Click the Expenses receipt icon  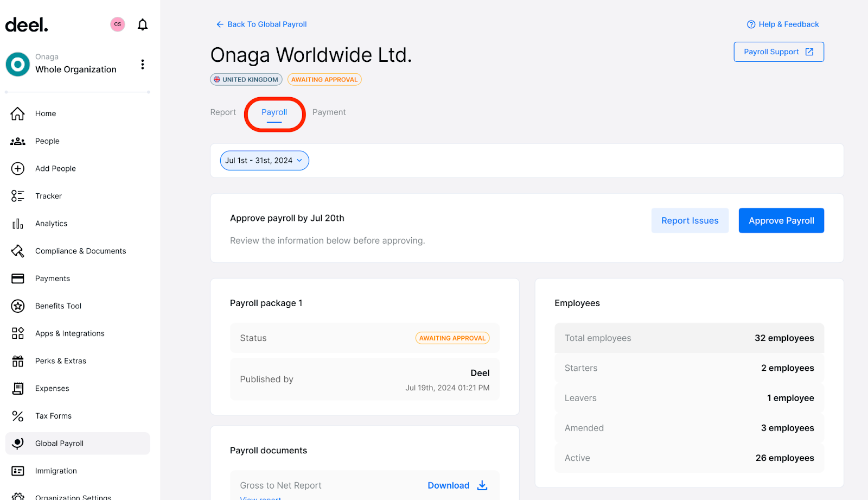[x=18, y=388]
